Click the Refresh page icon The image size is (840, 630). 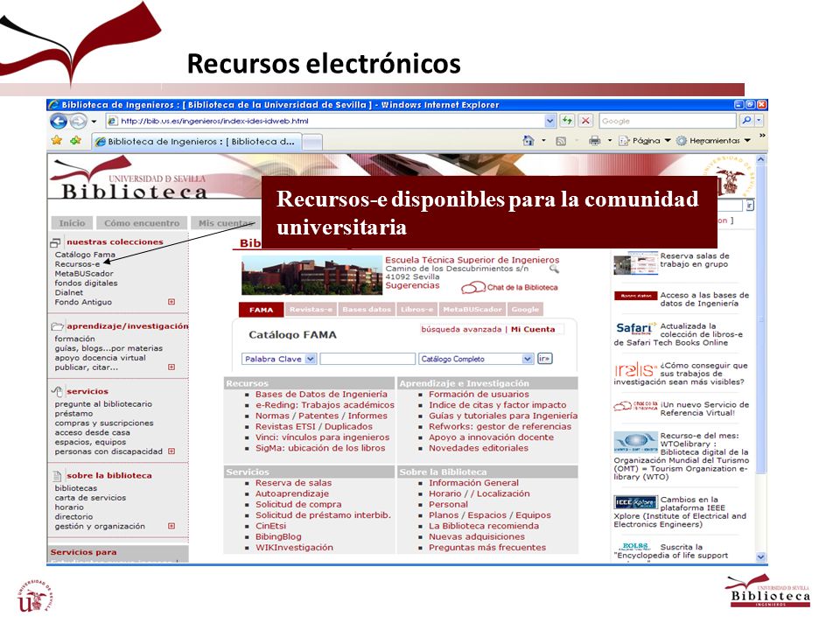pos(567,121)
